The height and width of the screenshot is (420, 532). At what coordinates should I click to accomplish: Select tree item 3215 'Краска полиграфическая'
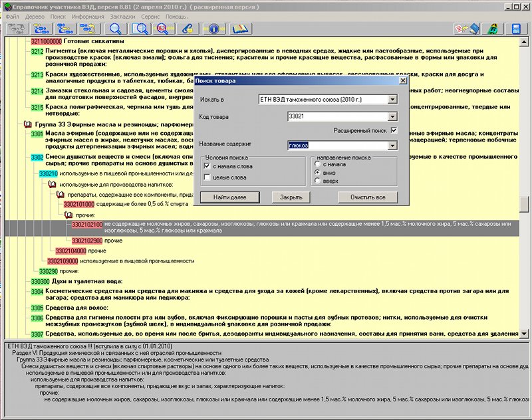[37, 108]
